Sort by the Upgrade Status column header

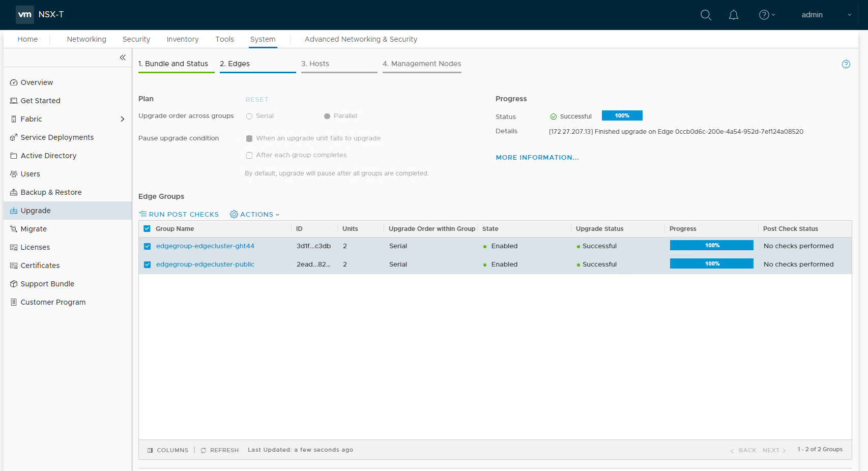pos(599,229)
